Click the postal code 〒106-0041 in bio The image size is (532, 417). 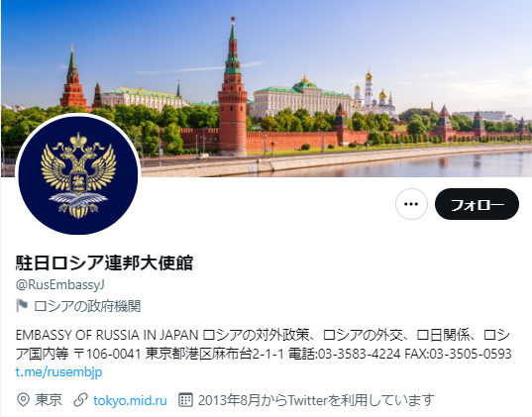[107, 354]
